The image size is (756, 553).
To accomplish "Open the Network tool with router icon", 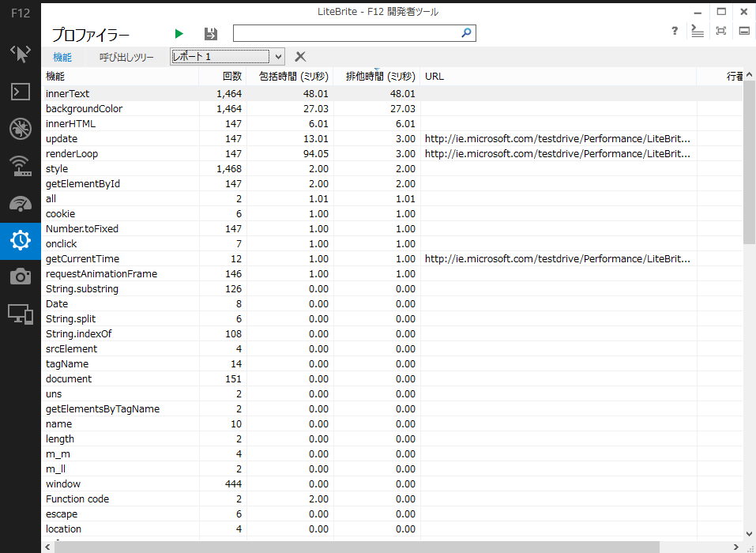I will click(21, 166).
